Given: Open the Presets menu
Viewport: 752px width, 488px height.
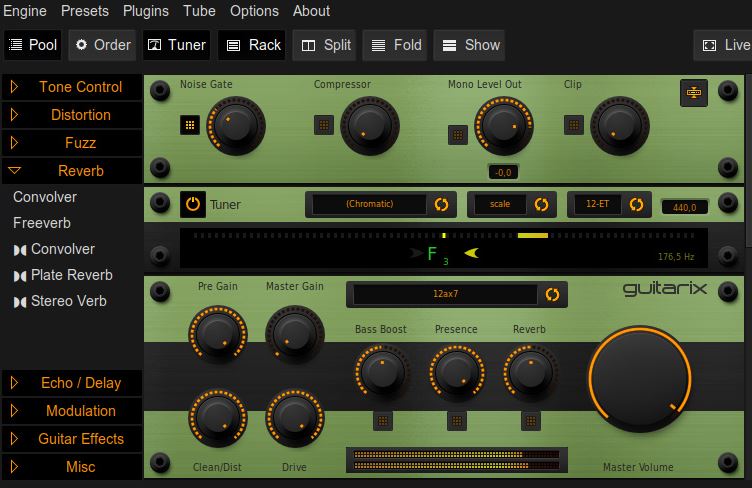Looking at the screenshot, I should coord(85,11).
